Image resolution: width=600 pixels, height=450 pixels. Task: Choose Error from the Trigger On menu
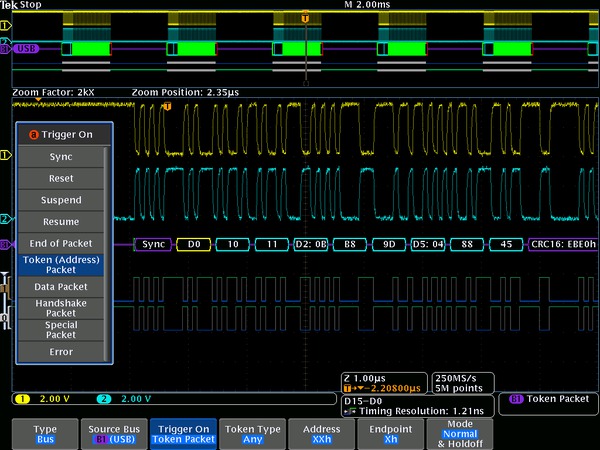(x=60, y=352)
